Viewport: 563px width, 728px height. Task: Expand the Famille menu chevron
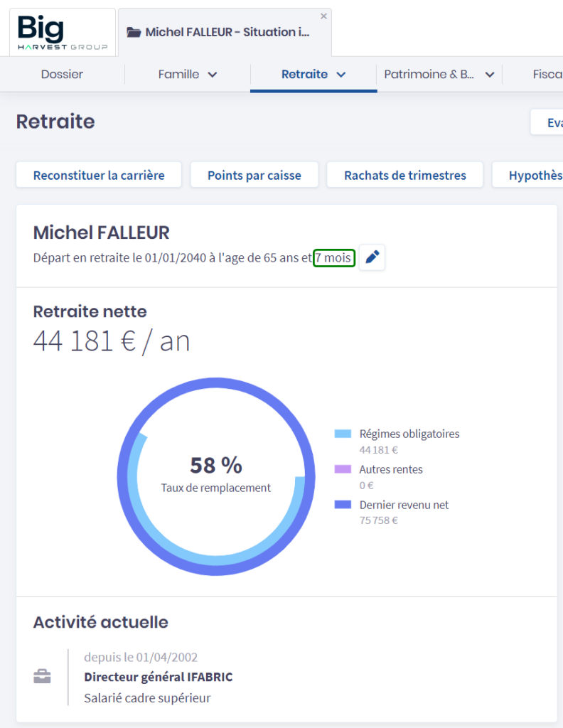click(x=212, y=75)
